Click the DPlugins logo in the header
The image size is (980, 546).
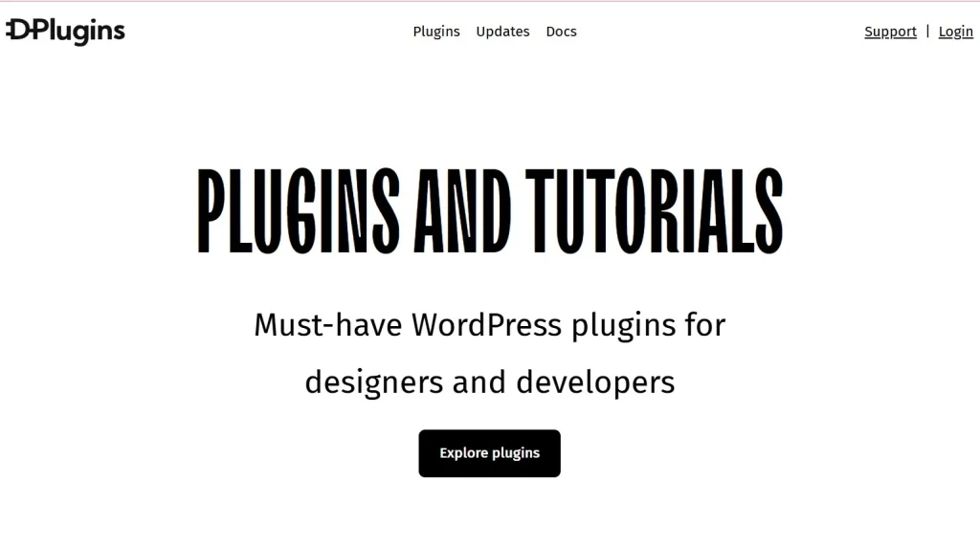tap(65, 32)
